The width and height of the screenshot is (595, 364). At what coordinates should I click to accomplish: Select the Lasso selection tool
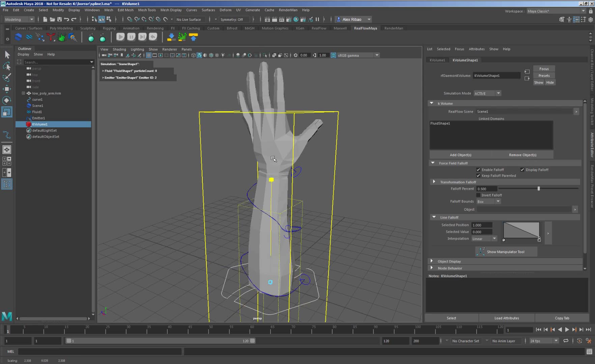pos(7,66)
